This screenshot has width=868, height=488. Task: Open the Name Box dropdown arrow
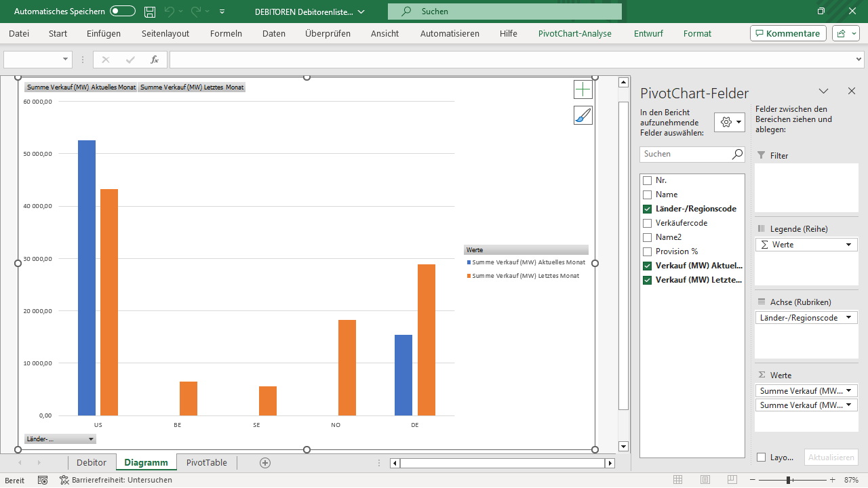(x=66, y=60)
